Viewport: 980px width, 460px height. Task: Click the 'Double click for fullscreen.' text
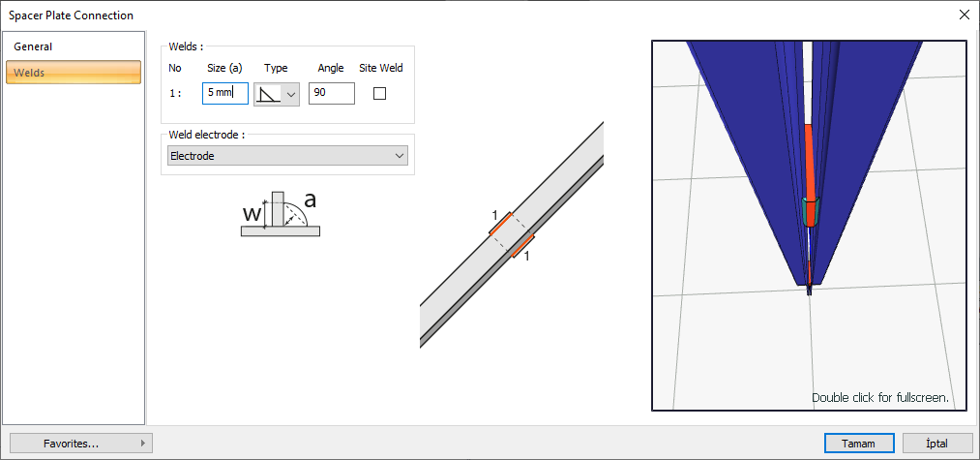[880, 397]
